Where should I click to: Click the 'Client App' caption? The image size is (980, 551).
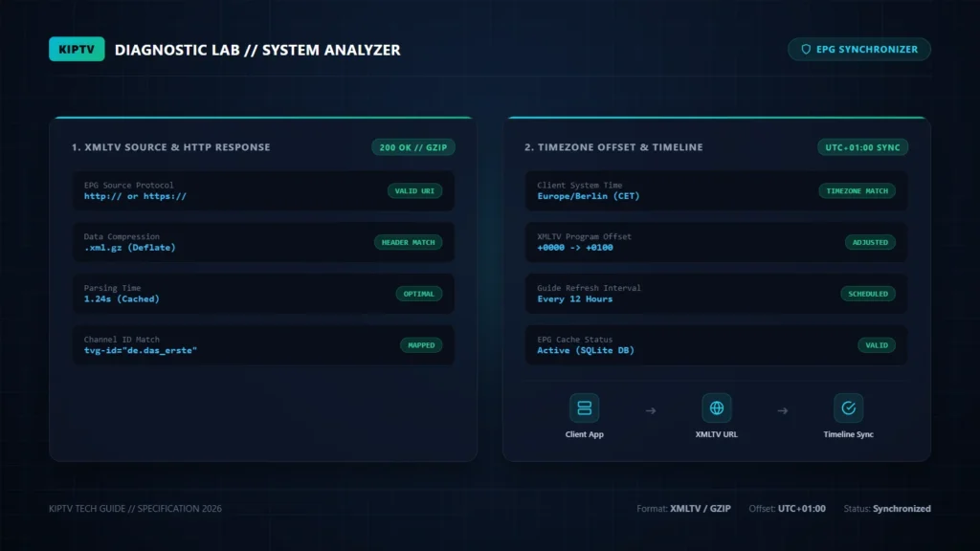coord(585,434)
